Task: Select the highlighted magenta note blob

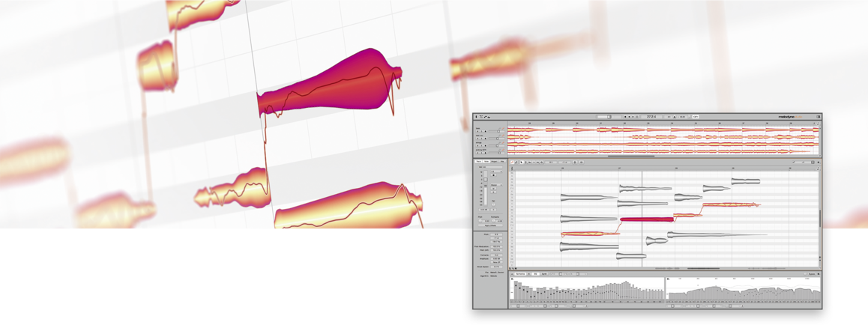Action: coord(645,219)
